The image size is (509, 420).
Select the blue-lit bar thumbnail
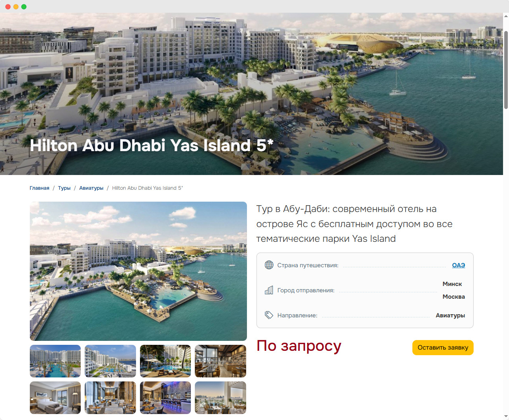165,398
